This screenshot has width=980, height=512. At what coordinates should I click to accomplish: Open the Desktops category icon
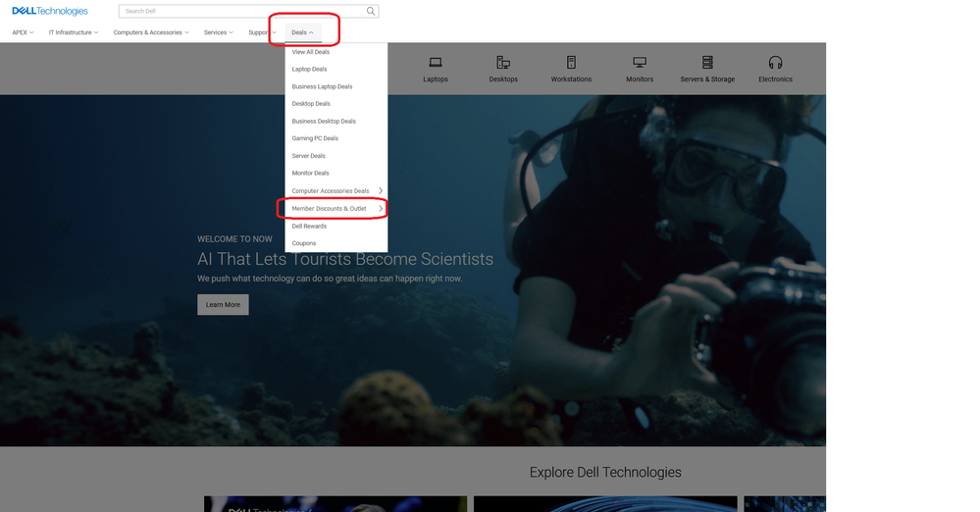[x=503, y=63]
